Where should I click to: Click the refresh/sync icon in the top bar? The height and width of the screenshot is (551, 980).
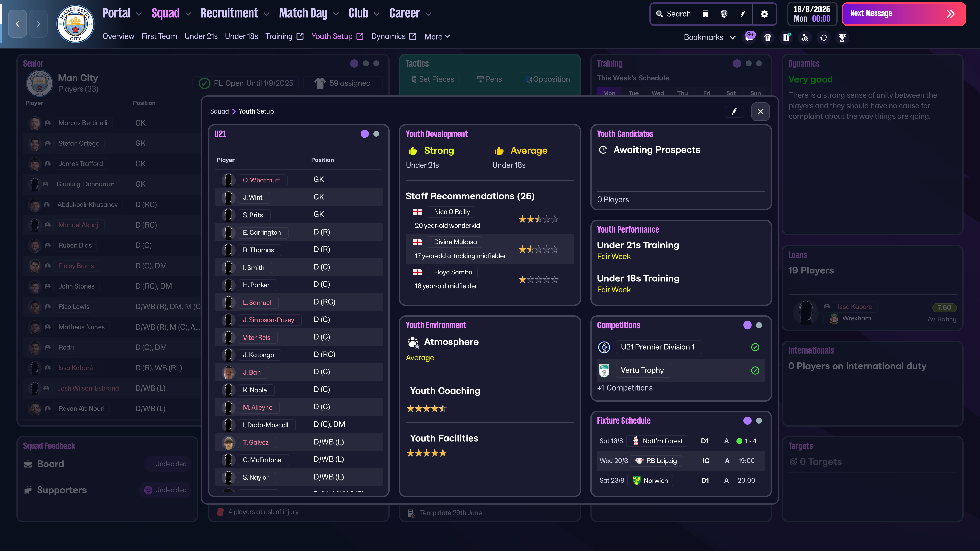(x=823, y=38)
